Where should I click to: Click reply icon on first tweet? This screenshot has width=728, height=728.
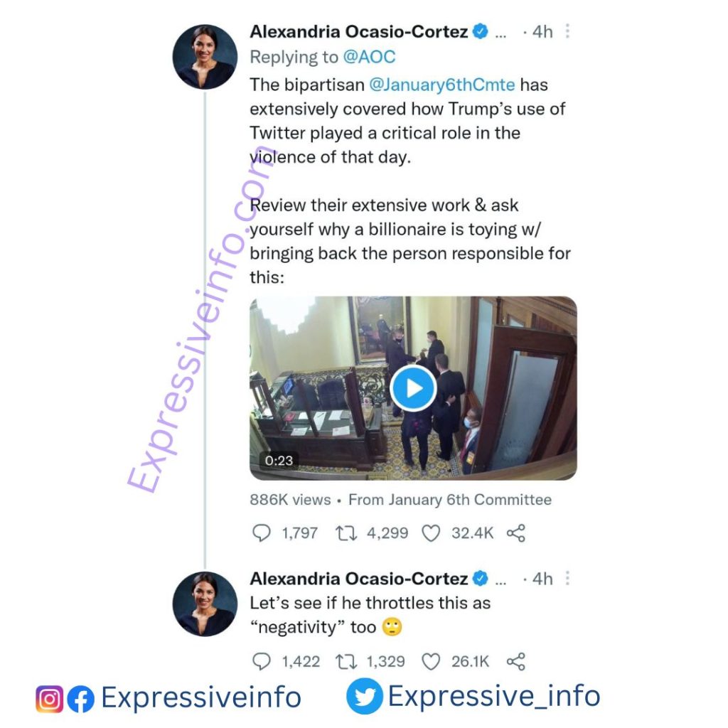262,532
